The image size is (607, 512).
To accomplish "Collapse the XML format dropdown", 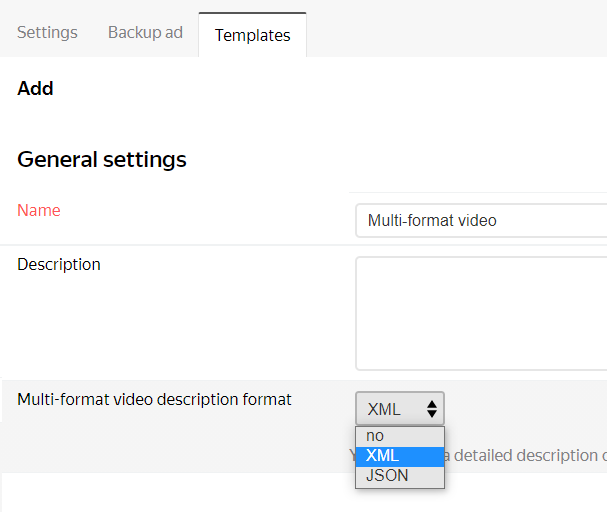I will (399, 408).
